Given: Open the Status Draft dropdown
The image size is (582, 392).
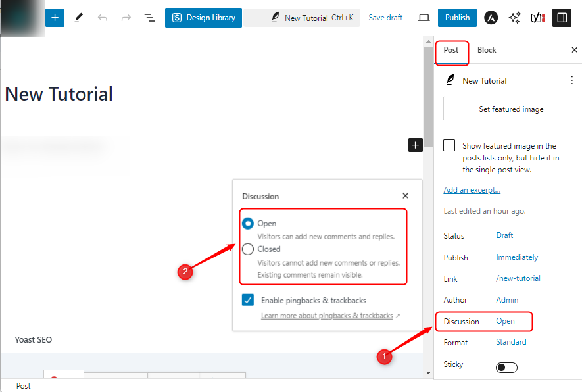Looking at the screenshot, I should coord(504,235).
